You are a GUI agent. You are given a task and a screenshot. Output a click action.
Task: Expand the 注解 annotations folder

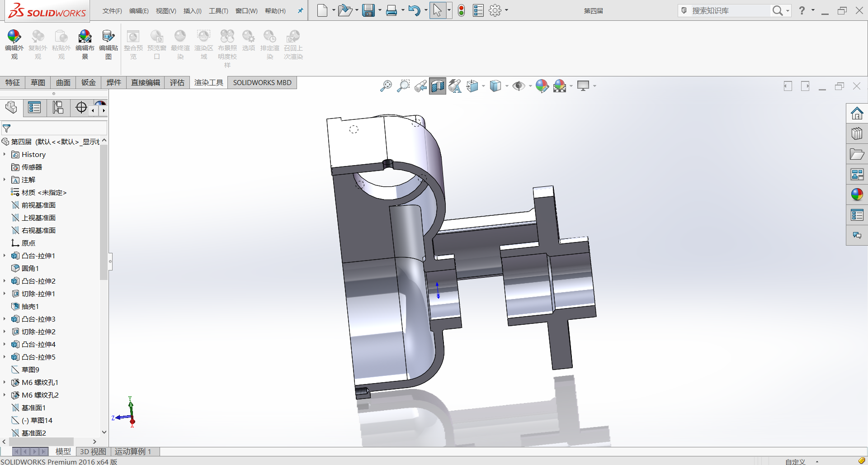pyautogui.click(x=5, y=180)
